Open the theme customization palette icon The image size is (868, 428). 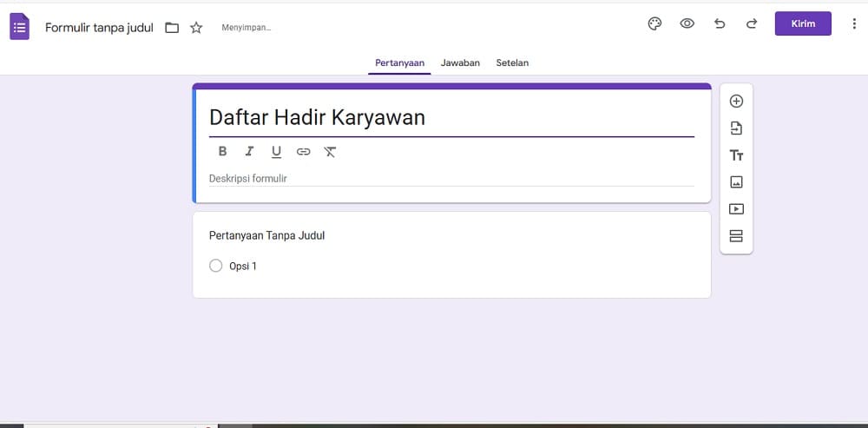(654, 23)
